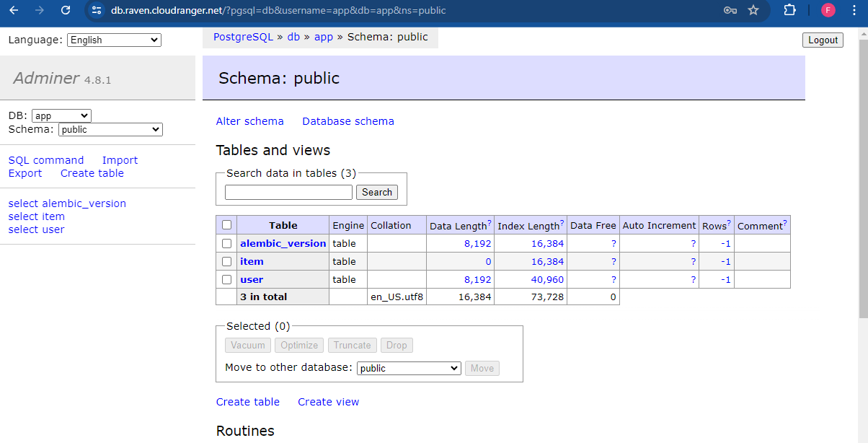Click the site info icon in address bar
Screen dimensions: 868x443
(x=97, y=10)
